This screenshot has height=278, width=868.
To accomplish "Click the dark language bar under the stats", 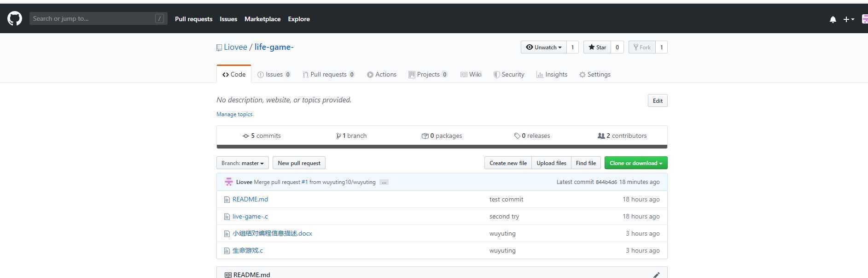I will tap(442, 147).
